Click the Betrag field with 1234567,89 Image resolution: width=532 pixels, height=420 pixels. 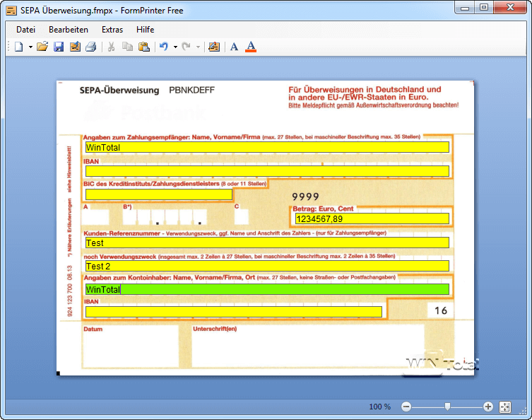372,218
